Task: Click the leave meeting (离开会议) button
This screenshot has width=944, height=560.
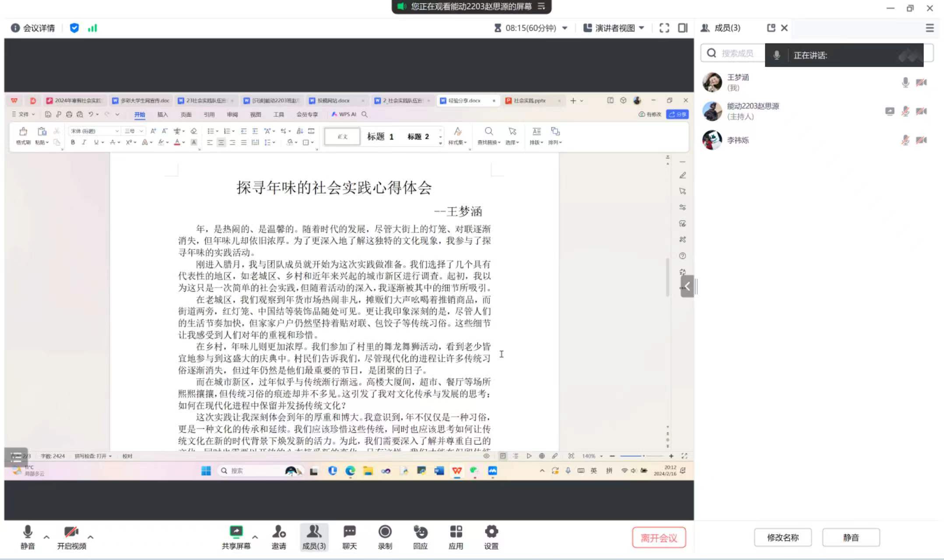Action: click(x=658, y=538)
